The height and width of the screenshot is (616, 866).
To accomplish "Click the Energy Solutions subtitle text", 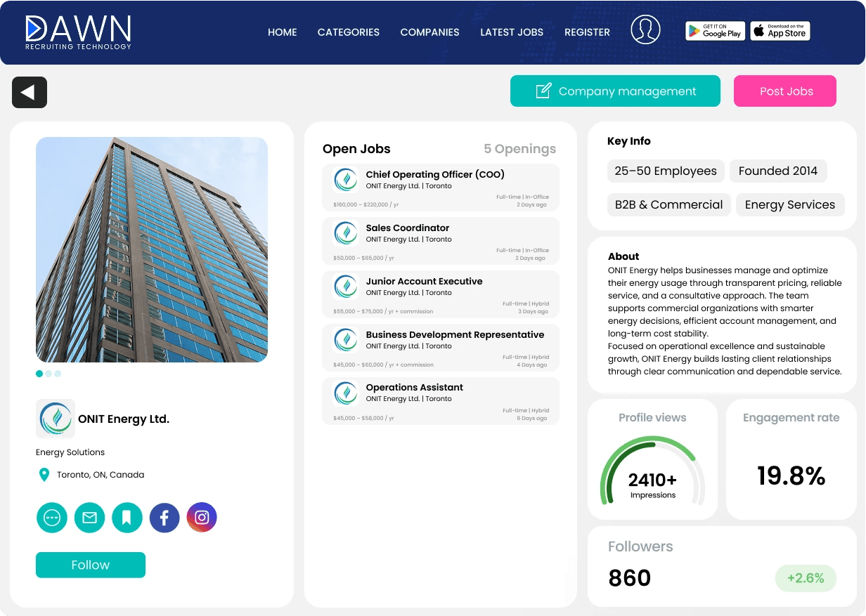I will (70, 452).
